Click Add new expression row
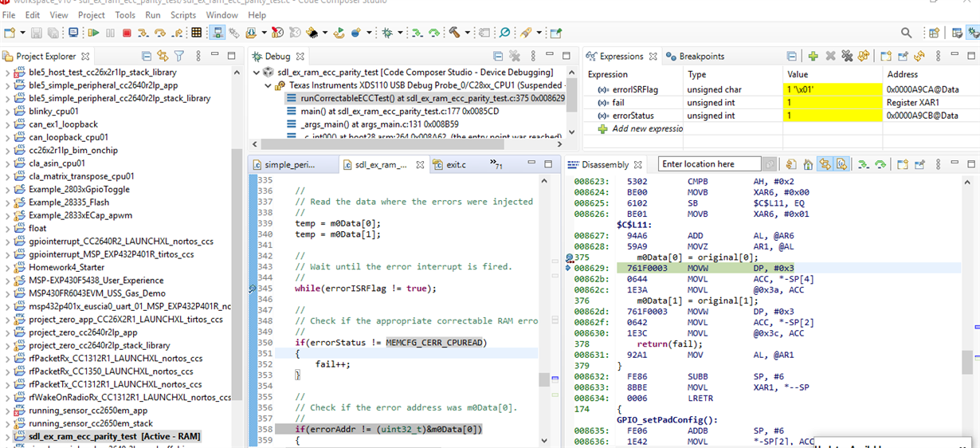Screen dimensions: 980x448 pyautogui.click(x=647, y=128)
